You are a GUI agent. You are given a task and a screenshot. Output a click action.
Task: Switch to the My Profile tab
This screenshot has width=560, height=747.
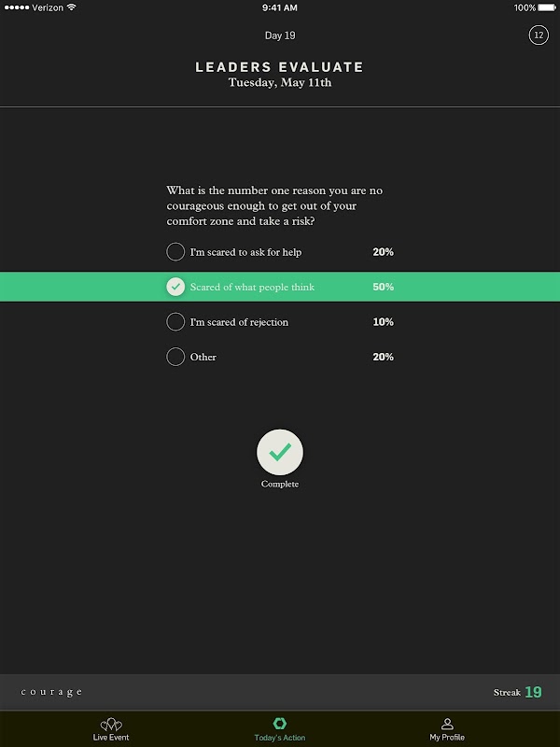(447, 730)
